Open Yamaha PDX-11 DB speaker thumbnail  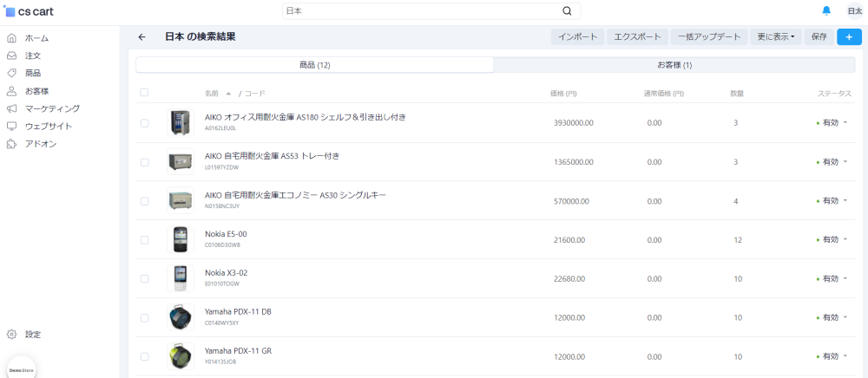[181, 317]
